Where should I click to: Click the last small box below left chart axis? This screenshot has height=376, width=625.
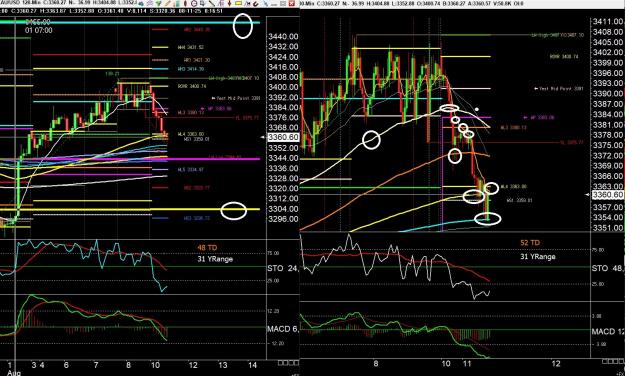296,362
